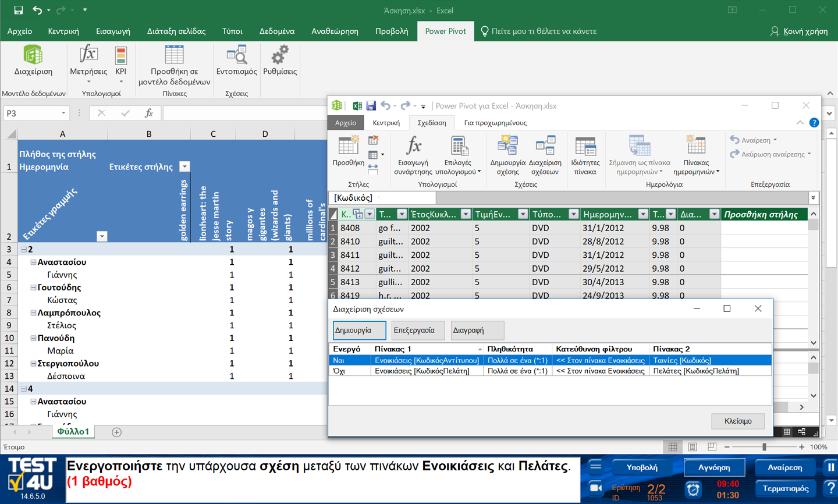Switch Power Pivot to data grid view icon
Viewport: 838px width, 504px height.
(x=787, y=432)
